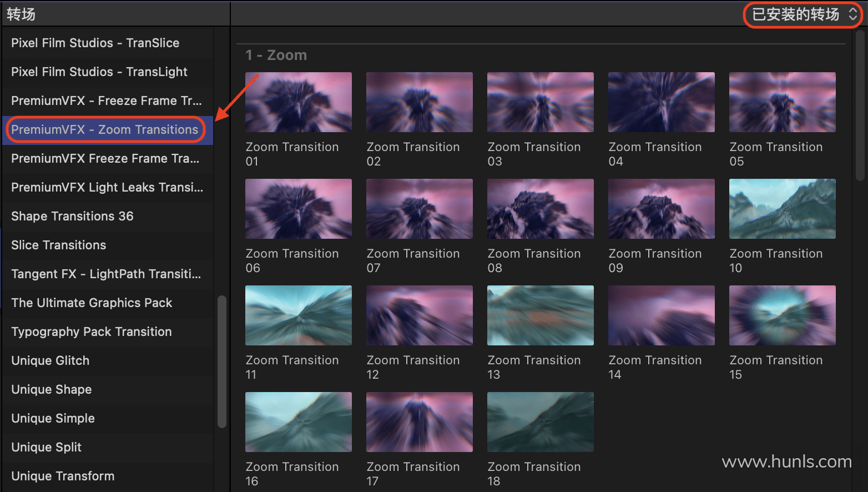The image size is (868, 492).
Task: Select PremiumVFX - Zoom Transitions category
Action: [108, 130]
